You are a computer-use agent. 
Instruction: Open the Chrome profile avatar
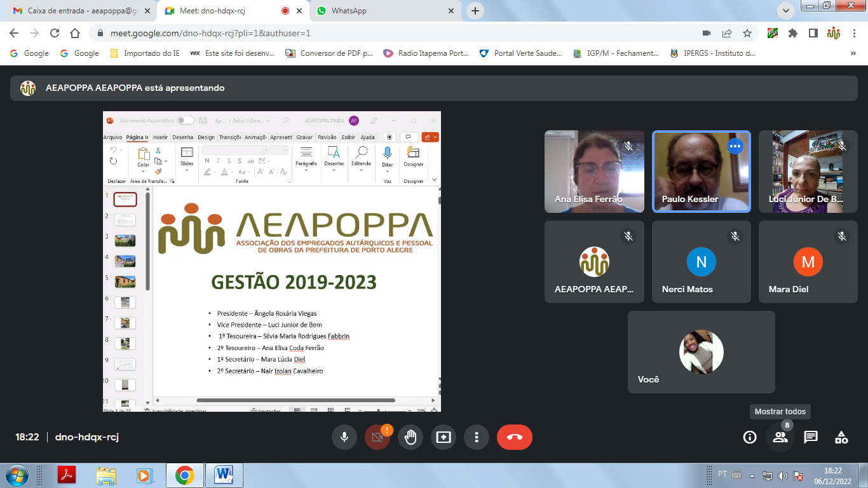[x=834, y=33]
